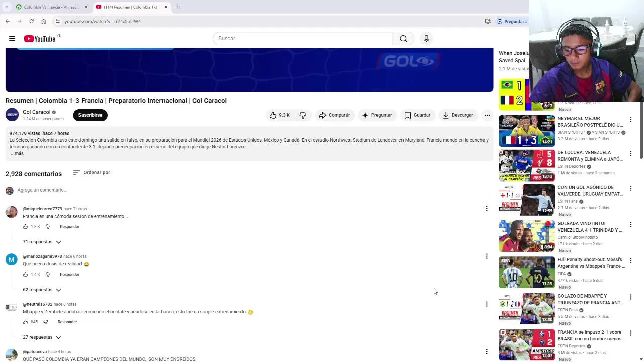
Task: Open the tab search dropdown arrow
Action: tap(7, 7)
